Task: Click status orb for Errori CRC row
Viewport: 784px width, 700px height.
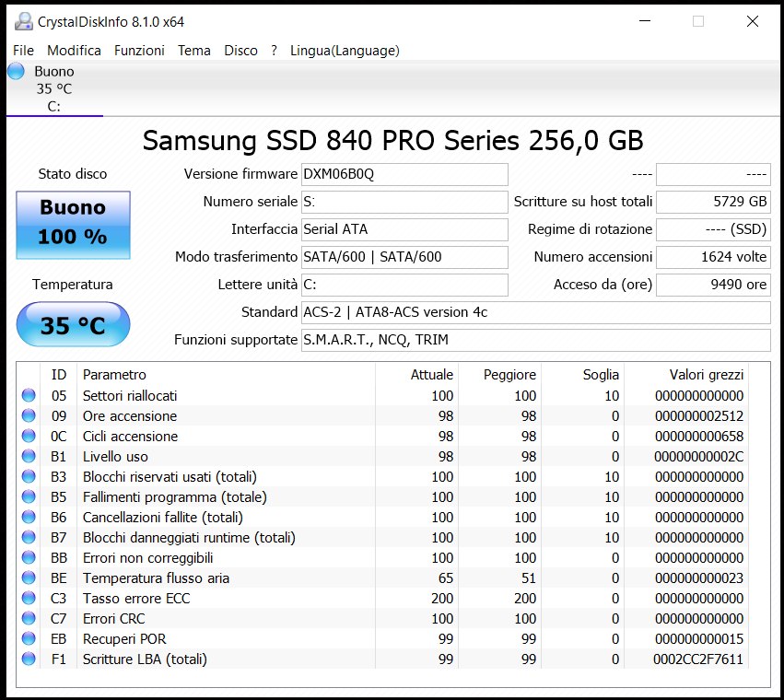Action: 29,619
